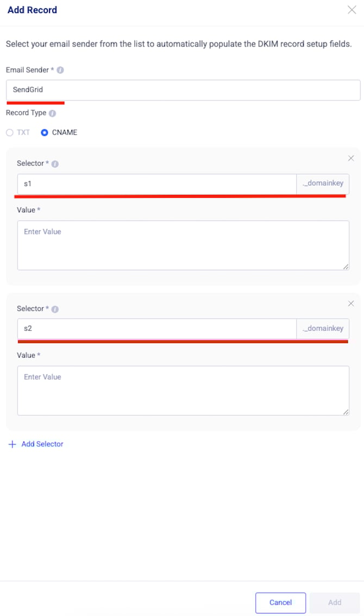Click the Record Type info icon
This screenshot has height=616, width=364.
click(x=52, y=113)
